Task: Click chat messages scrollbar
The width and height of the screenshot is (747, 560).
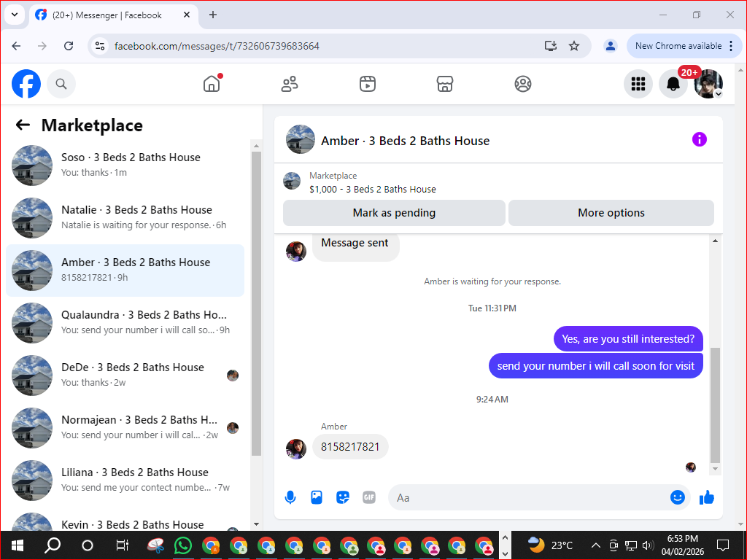Action: 715,405
